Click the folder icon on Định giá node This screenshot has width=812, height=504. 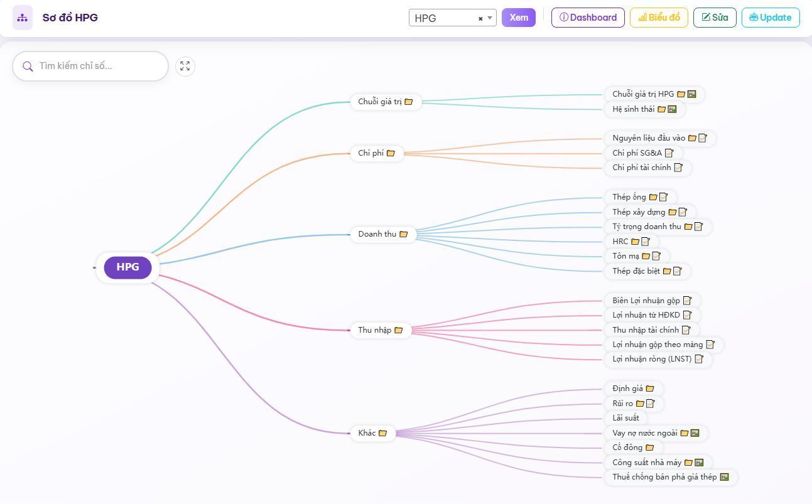[650, 389]
